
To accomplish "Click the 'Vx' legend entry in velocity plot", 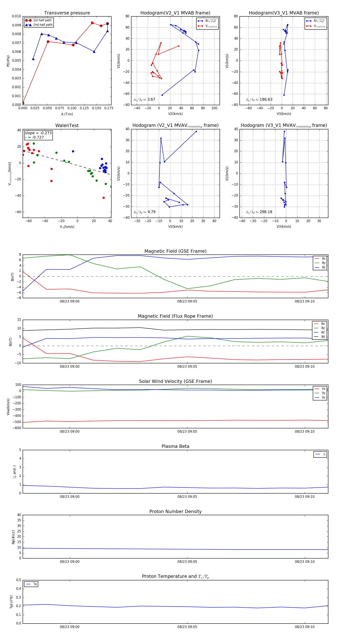I will [x=320, y=389].
